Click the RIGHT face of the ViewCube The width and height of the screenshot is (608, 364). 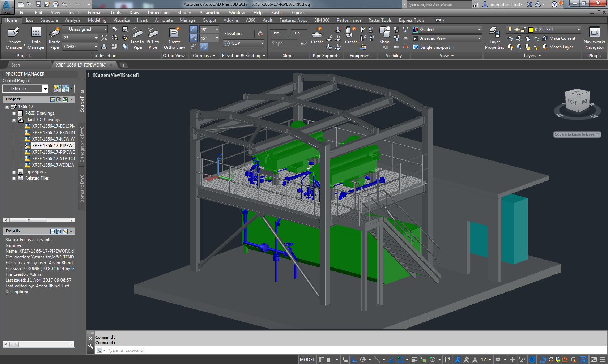click(571, 102)
